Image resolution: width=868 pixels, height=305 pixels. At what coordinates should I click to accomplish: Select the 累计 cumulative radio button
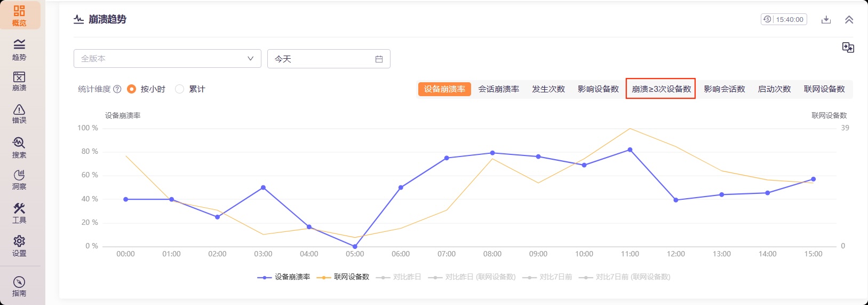click(180, 89)
